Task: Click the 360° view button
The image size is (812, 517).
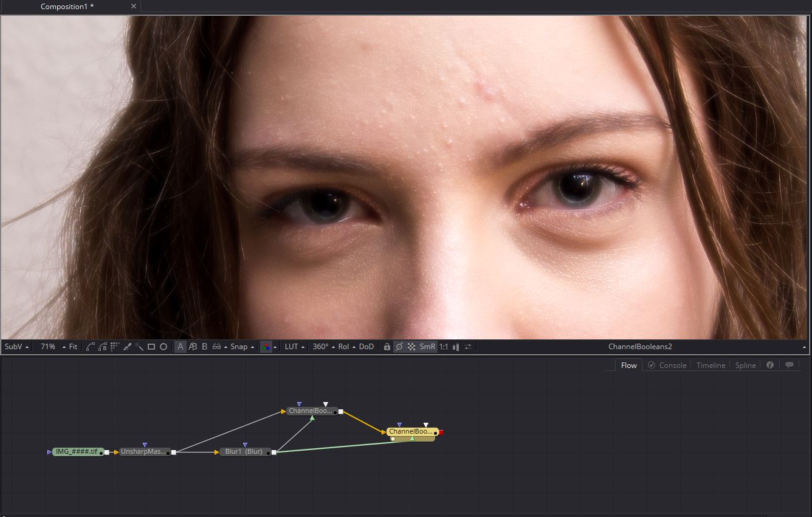Action: point(320,347)
